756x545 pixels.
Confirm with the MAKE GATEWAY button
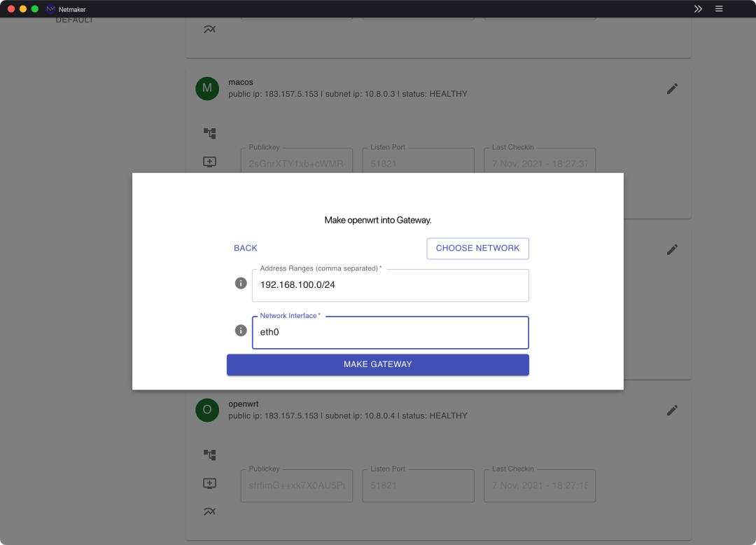pos(377,365)
